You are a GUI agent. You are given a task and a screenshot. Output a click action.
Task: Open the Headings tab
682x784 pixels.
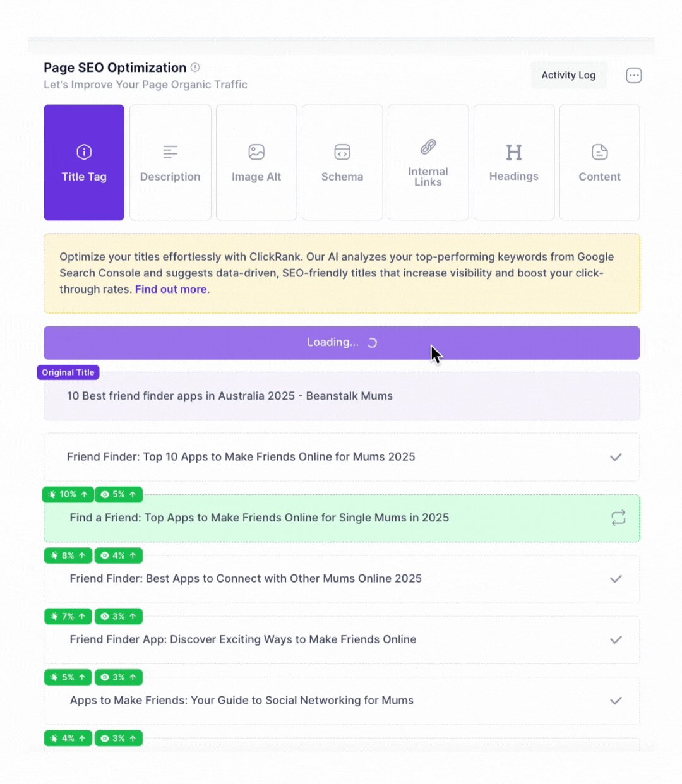point(514,163)
